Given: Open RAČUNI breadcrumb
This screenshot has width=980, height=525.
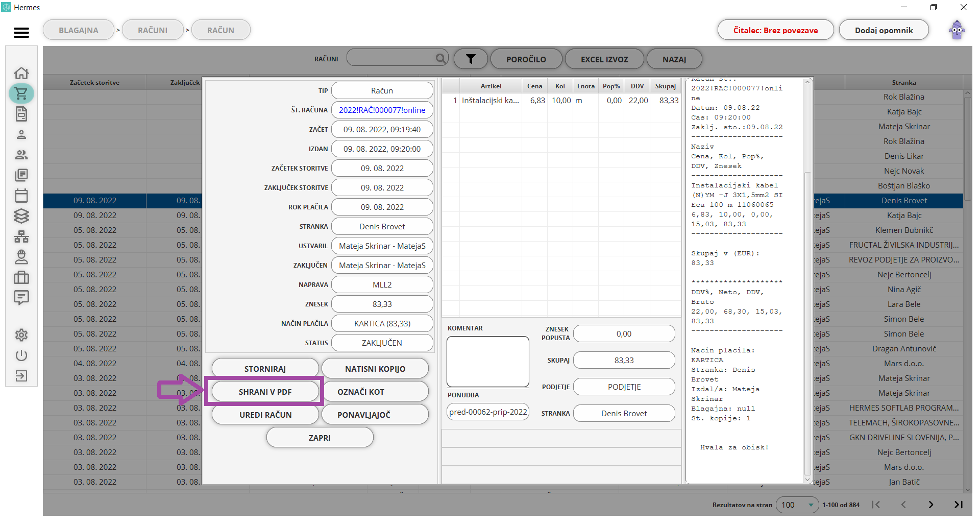Looking at the screenshot, I should [153, 30].
